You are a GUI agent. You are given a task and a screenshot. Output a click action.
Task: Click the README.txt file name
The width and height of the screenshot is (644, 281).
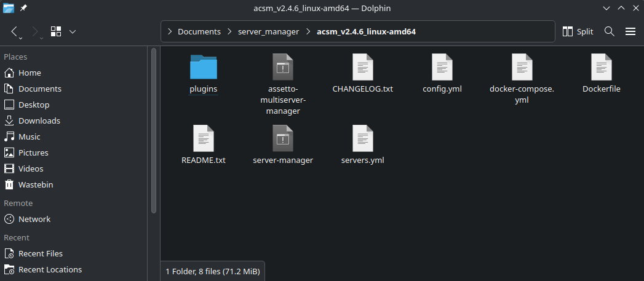pos(204,160)
